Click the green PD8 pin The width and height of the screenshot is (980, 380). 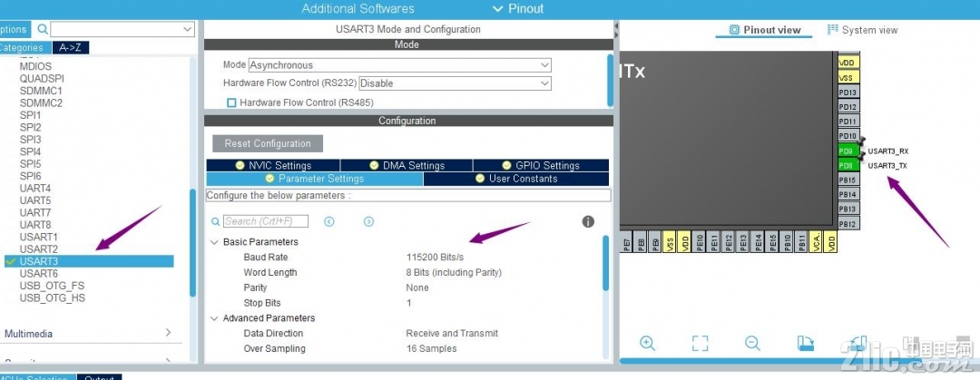pos(848,166)
